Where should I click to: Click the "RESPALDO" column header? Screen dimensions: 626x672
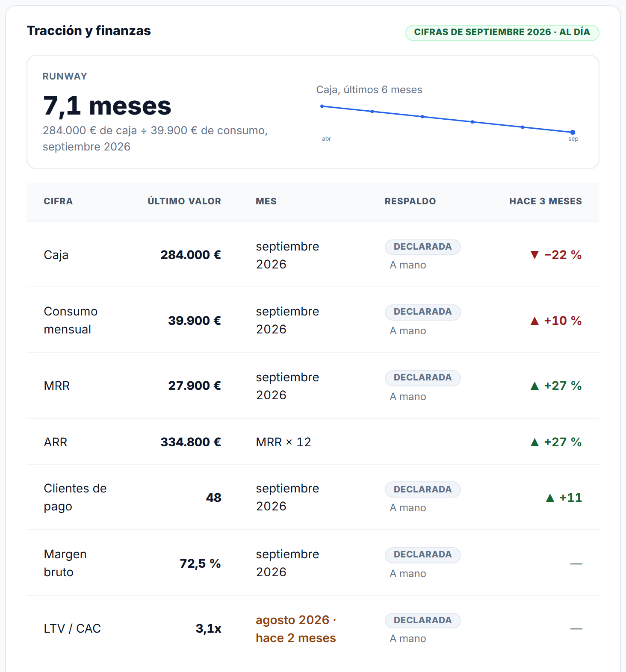point(410,201)
